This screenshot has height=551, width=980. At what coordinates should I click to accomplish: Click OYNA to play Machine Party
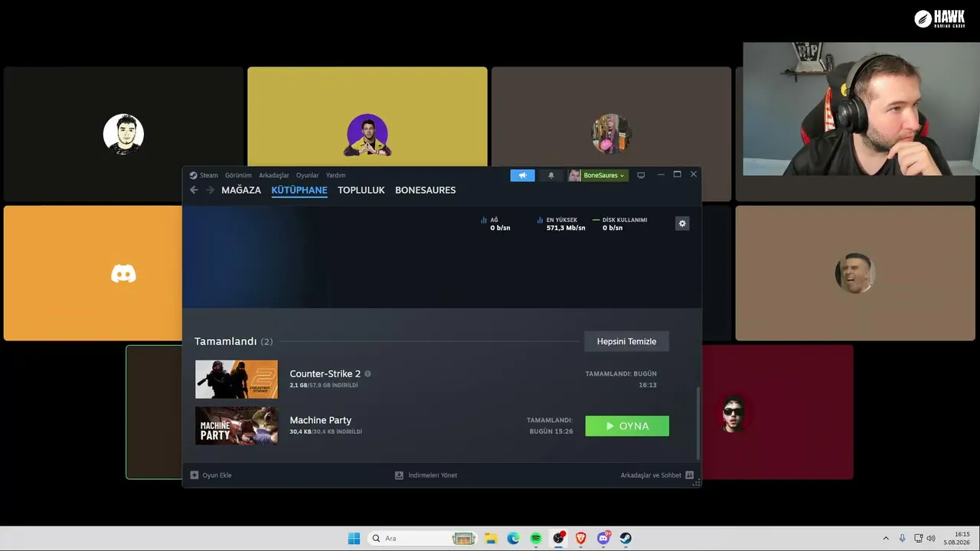tap(627, 426)
